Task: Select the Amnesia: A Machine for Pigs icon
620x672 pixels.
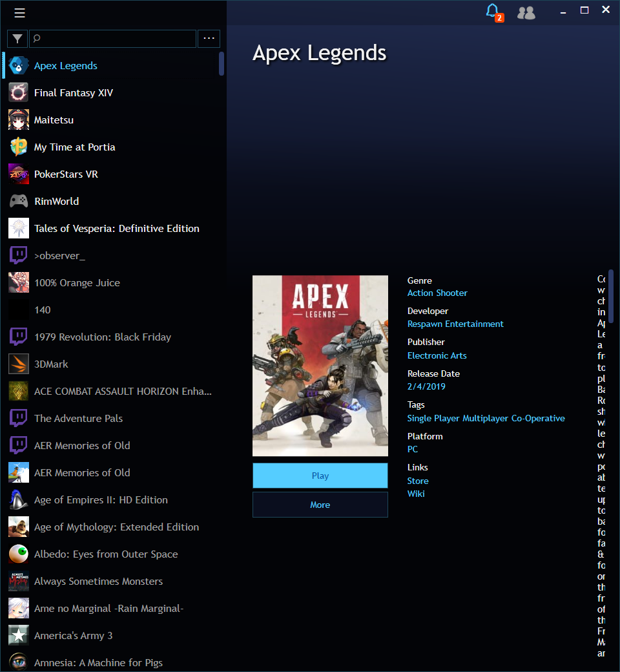Action: [18, 662]
